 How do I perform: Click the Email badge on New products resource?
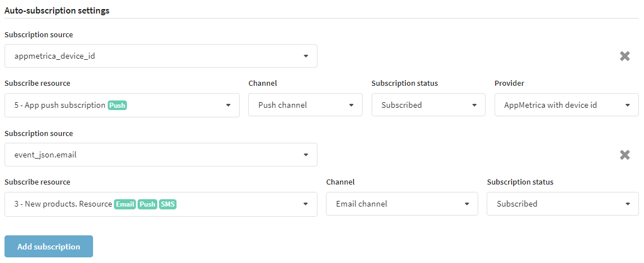[x=125, y=204]
